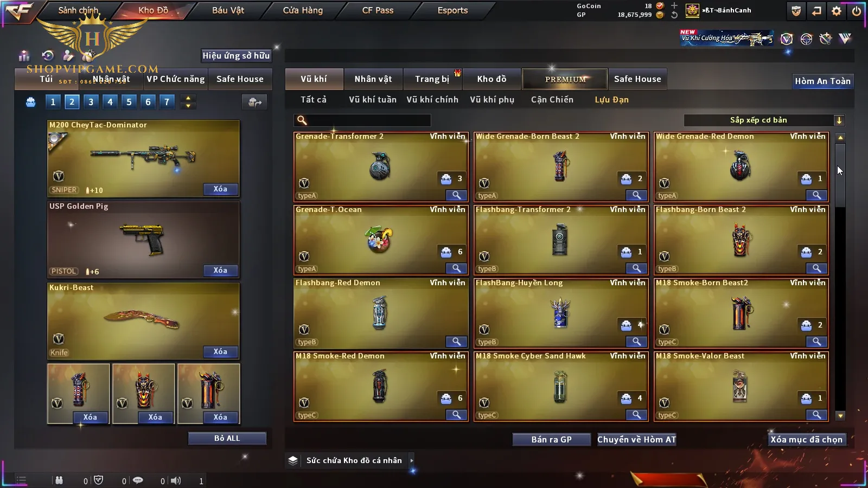
Task: Click the speaker volume icon in status bar
Action: [x=176, y=480]
